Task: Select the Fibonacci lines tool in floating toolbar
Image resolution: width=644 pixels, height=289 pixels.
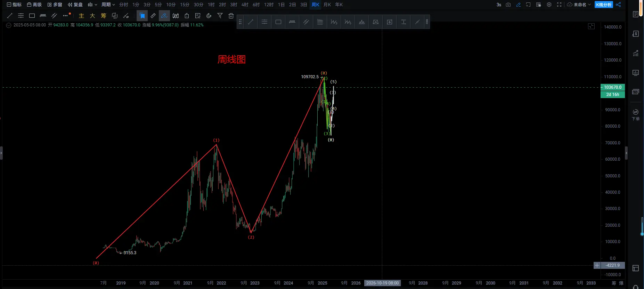Action: (320, 22)
